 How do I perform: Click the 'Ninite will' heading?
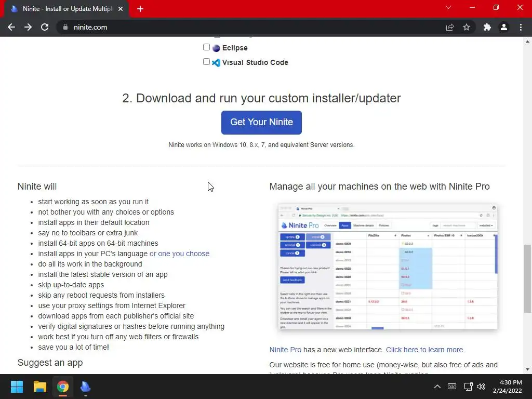coord(37,187)
